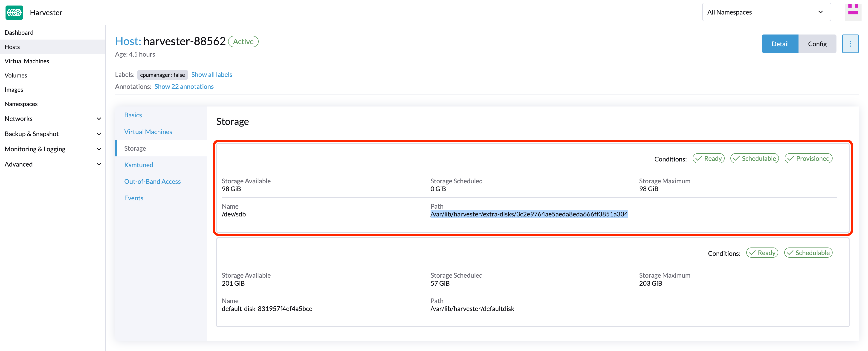Open the All Namespaces dropdown
This screenshot has height=351, width=868.
pyautogui.click(x=766, y=12)
